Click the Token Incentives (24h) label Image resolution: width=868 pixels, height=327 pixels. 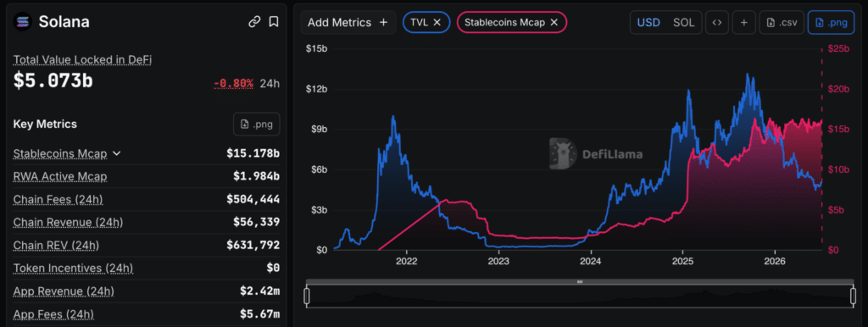point(73,269)
